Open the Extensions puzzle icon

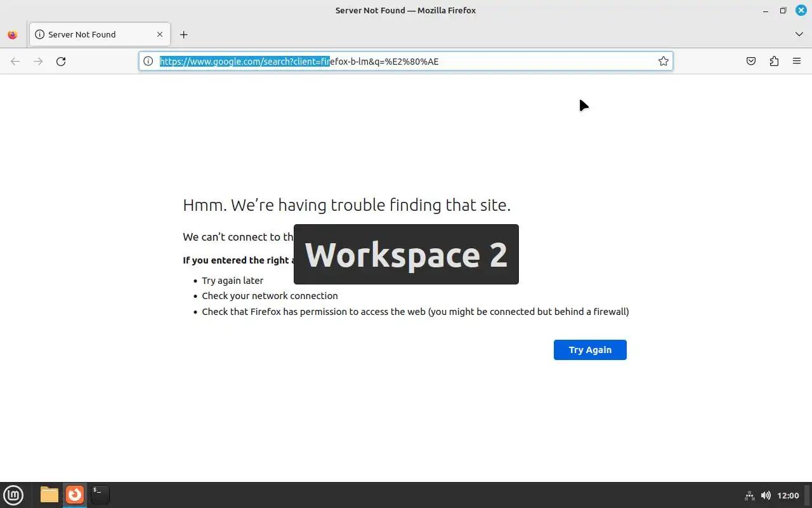pyautogui.click(x=774, y=61)
